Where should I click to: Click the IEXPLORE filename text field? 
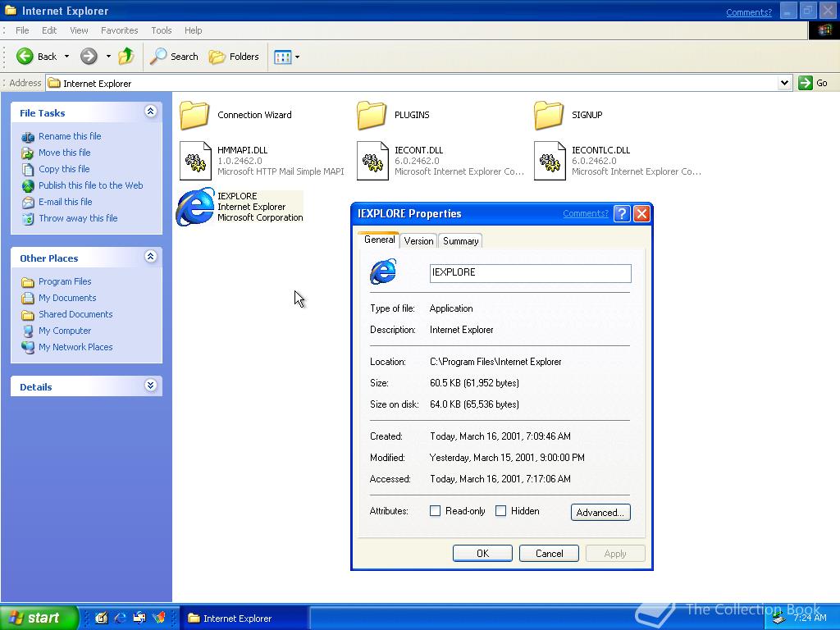(531, 272)
